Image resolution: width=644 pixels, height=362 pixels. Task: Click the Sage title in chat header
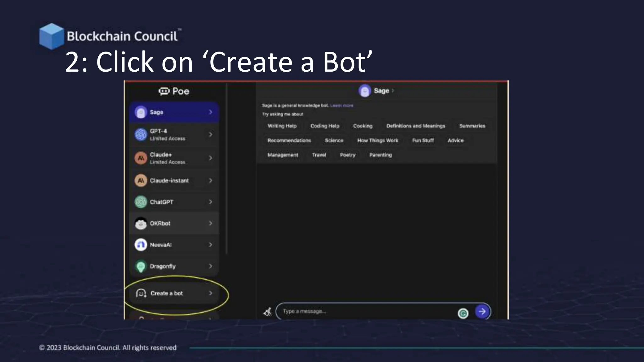(x=381, y=91)
